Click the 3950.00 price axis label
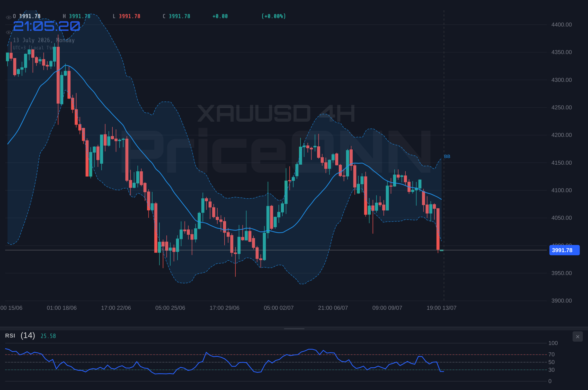Viewport: 588px width, 390px height. [562, 273]
